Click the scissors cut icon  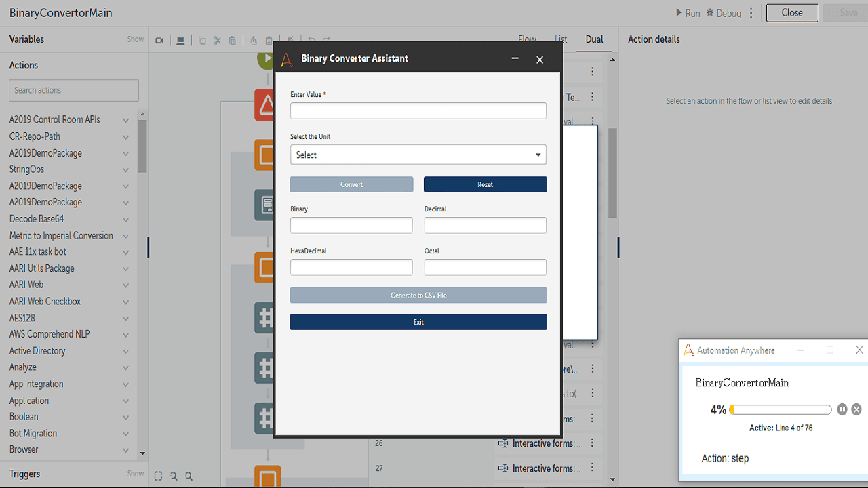[218, 41]
